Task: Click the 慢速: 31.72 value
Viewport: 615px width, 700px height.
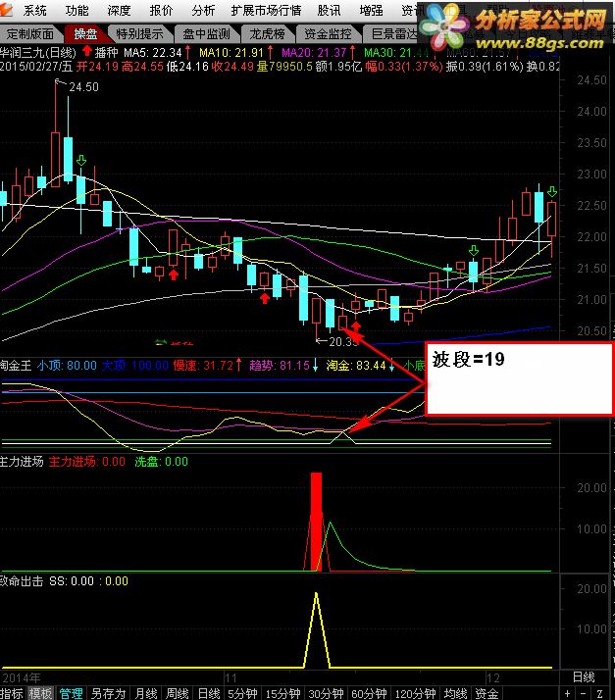Action: (x=203, y=366)
